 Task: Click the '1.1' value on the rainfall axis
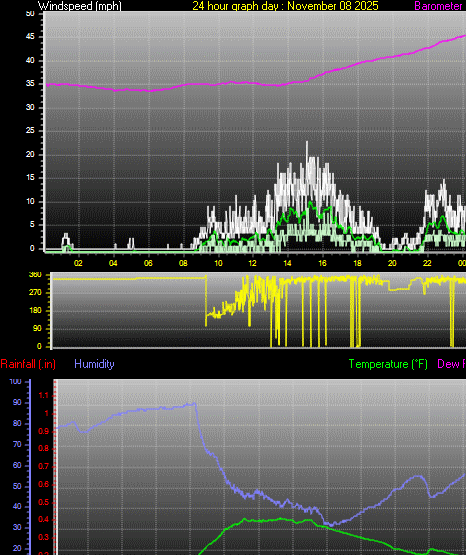pyautogui.click(x=43, y=396)
